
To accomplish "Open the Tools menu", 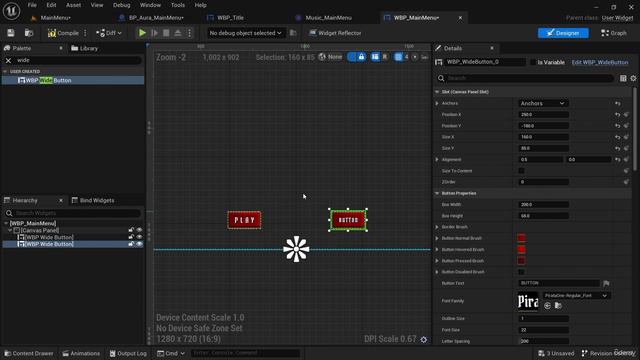I will coord(178,5).
